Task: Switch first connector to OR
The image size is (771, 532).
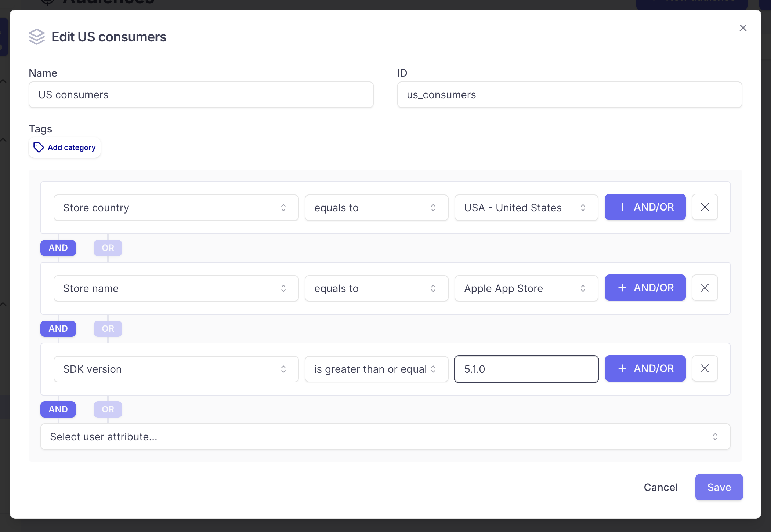Action: pyautogui.click(x=108, y=248)
